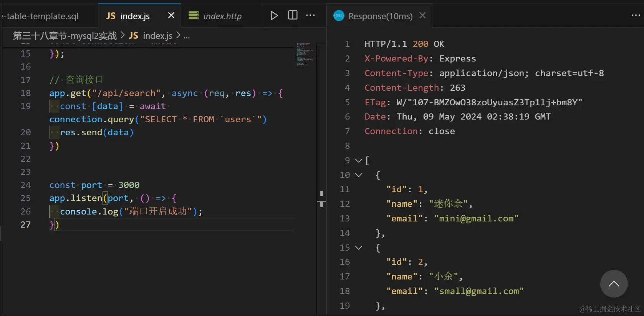Click the "端口开启成功" log string
This screenshot has width=644, height=316.
(158, 211)
